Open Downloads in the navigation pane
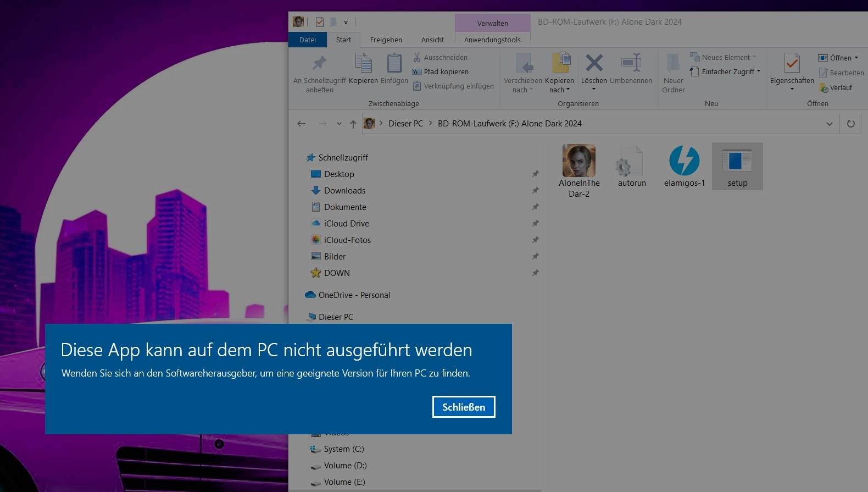Image resolution: width=868 pixels, height=492 pixels. (344, 191)
